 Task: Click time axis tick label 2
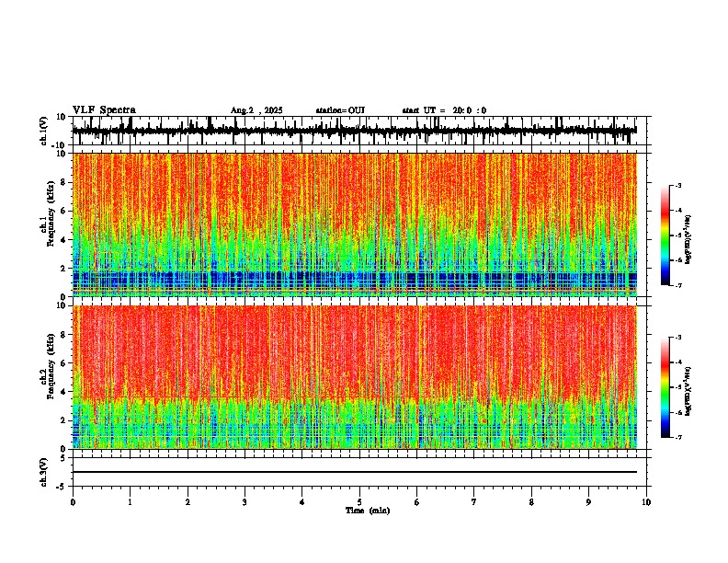188,502
